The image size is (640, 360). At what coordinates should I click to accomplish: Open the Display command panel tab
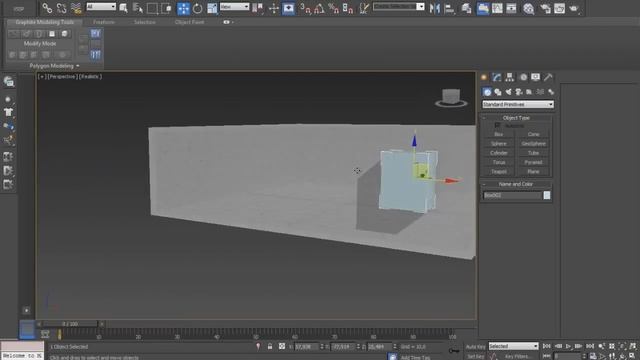tap(536, 77)
